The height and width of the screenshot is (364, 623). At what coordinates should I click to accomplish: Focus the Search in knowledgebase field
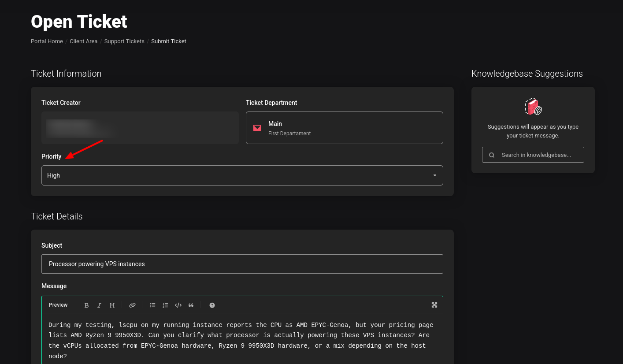coord(533,155)
